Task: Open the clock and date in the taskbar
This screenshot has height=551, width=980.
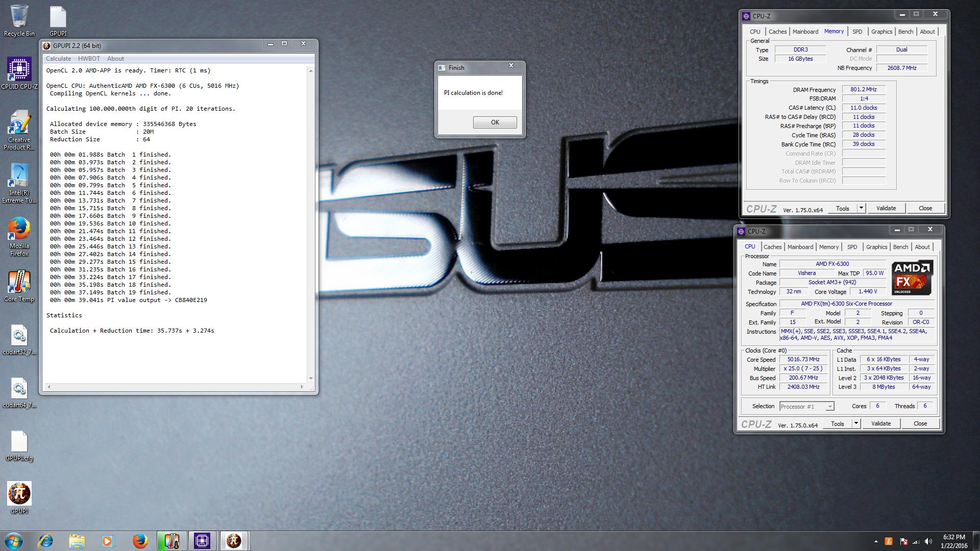Action: pyautogui.click(x=954, y=541)
